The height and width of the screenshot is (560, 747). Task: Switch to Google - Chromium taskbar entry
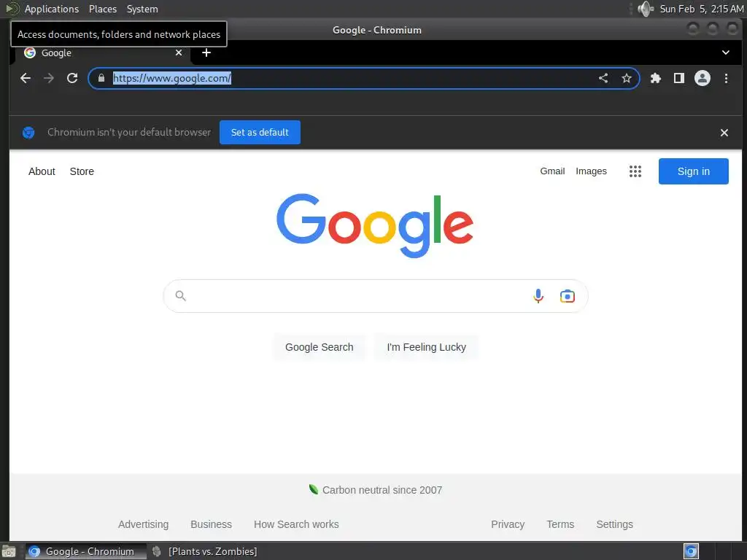tap(86, 551)
